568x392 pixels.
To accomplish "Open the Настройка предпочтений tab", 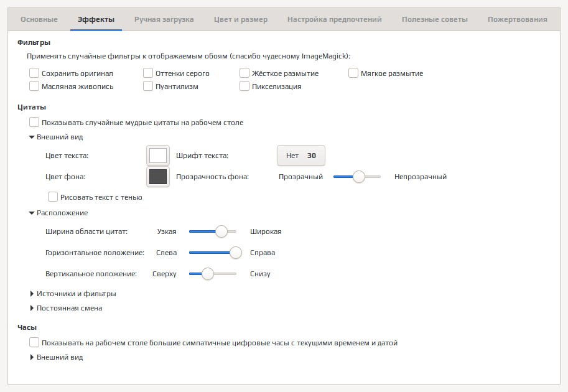I will tap(335, 19).
